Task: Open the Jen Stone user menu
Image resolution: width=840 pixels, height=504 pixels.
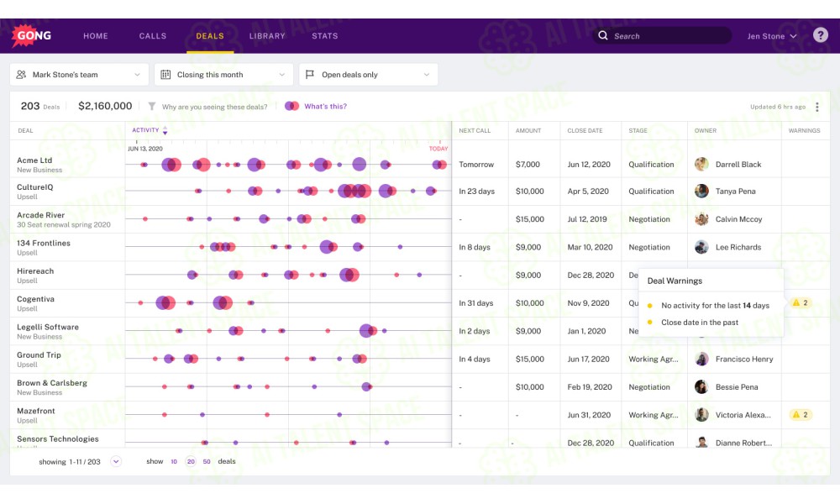Action: tap(771, 36)
